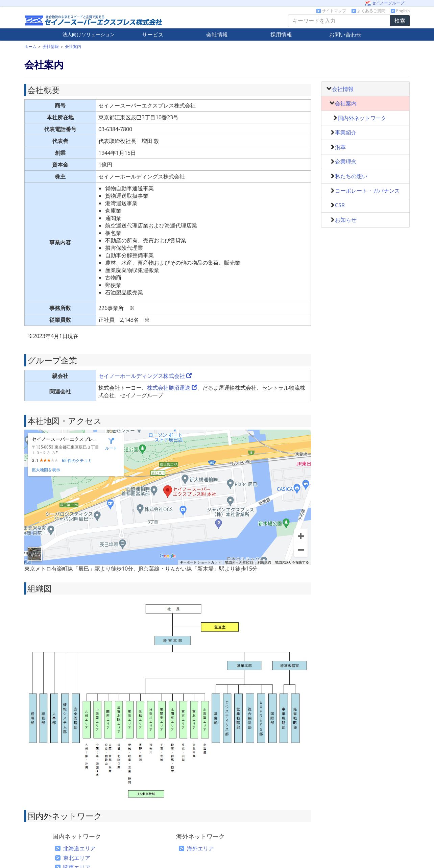This screenshot has width=434, height=868.
Task: Go to 会社情報 breadcrumb link
Action: pos(51,47)
